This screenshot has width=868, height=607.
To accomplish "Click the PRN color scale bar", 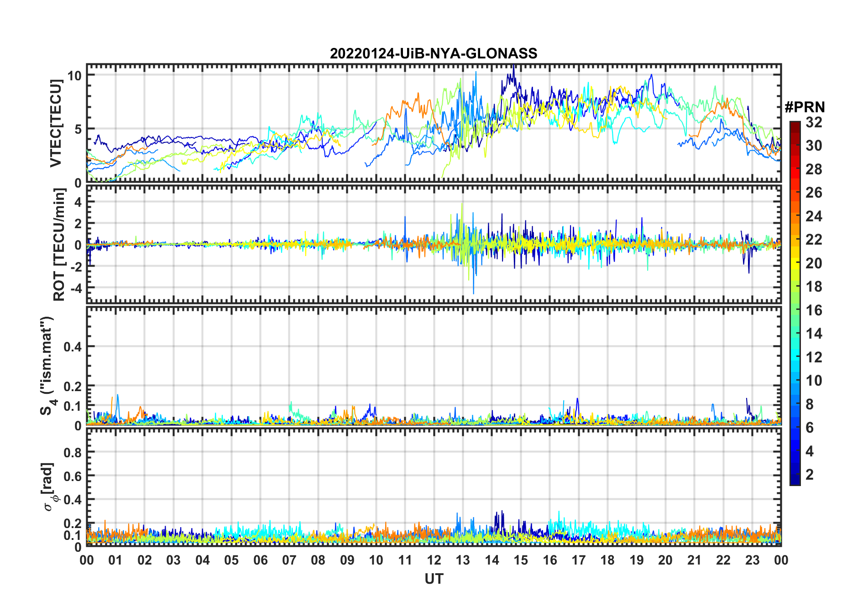I will click(795, 303).
